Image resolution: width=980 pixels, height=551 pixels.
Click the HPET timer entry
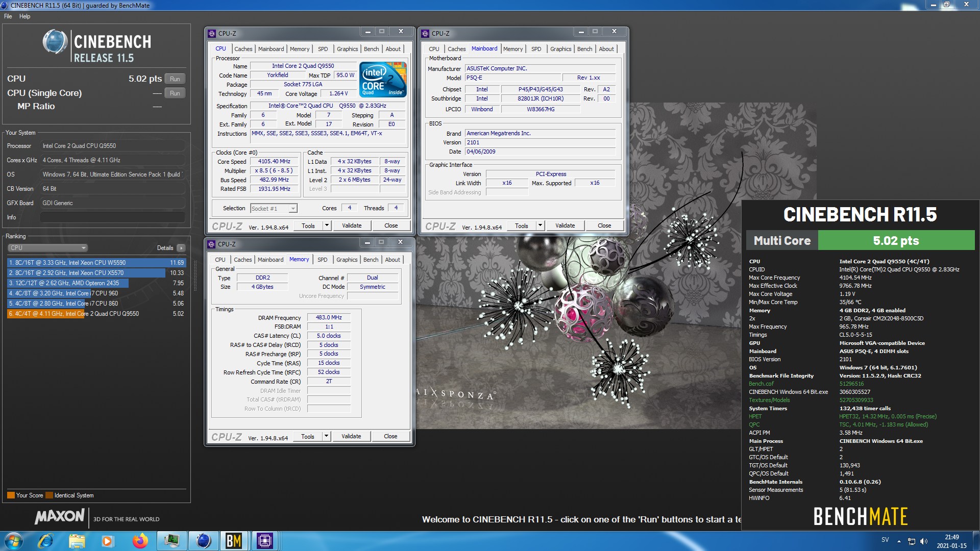pos(755,416)
